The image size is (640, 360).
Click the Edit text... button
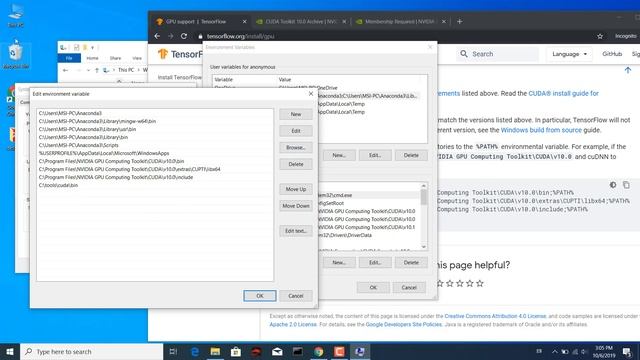point(296,231)
